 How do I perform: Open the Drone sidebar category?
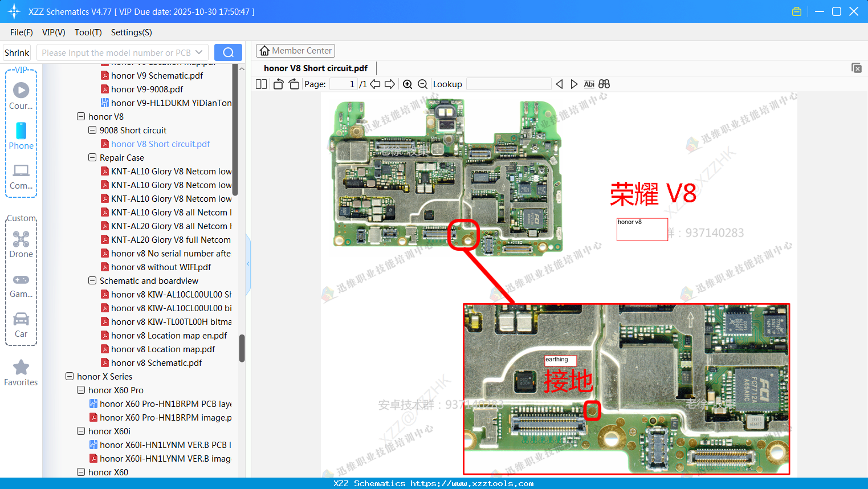(x=21, y=244)
